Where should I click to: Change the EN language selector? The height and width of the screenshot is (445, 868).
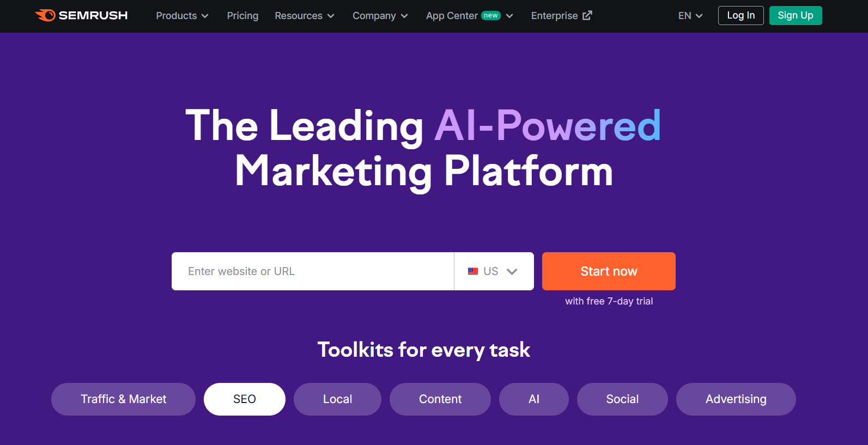[689, 16]
